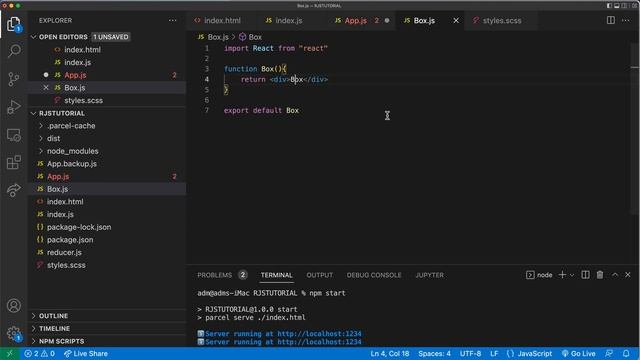Open notifications bell in status bar
The image size is (640, 360).
tap(626, 354)
